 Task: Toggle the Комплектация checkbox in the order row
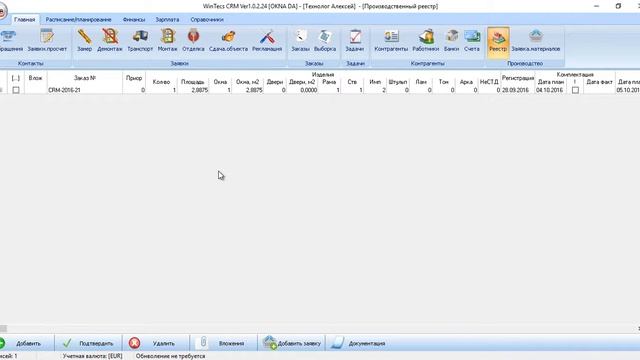[x=575, y=90]
